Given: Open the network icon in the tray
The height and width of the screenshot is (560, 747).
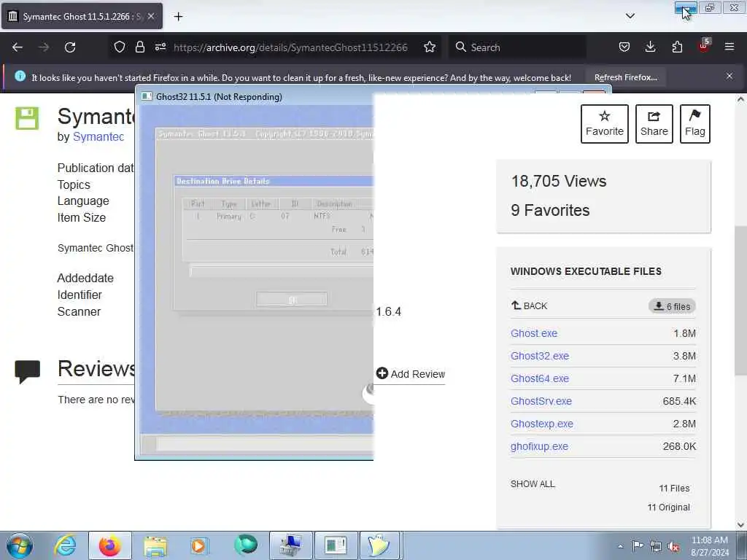Looking at the screenshot, I should [656, 547].
